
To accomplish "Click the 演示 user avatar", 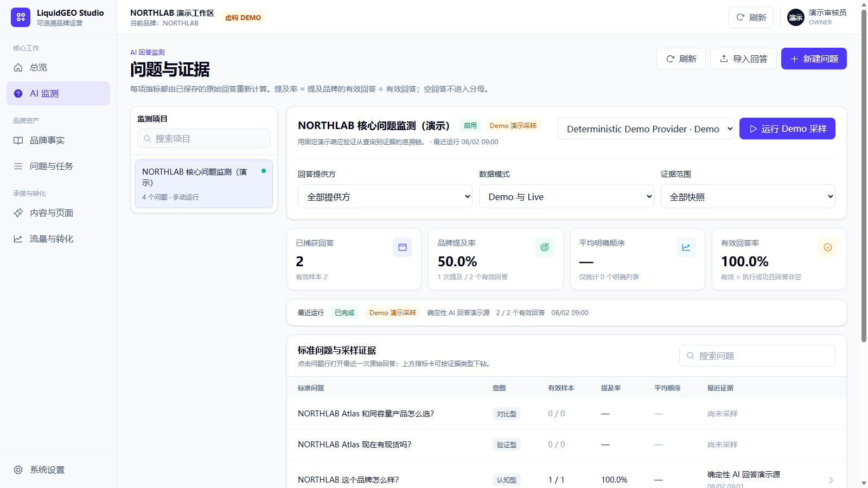I will (x=796, y=17).
